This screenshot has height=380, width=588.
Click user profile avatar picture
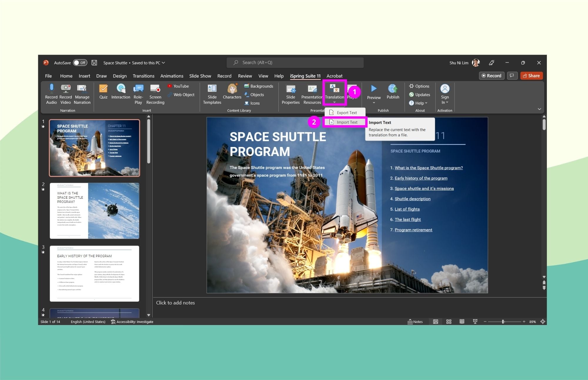pyautogui.click(x=476, y=63)
